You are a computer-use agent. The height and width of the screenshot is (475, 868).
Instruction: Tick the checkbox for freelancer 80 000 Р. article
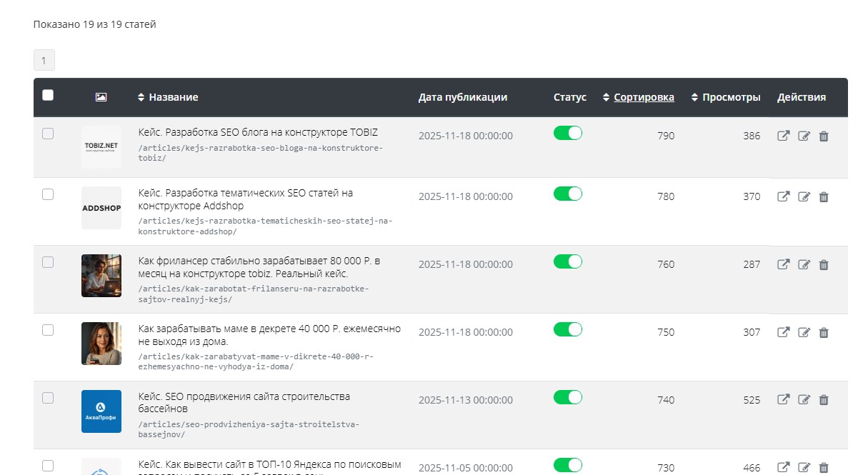point(48,261)
